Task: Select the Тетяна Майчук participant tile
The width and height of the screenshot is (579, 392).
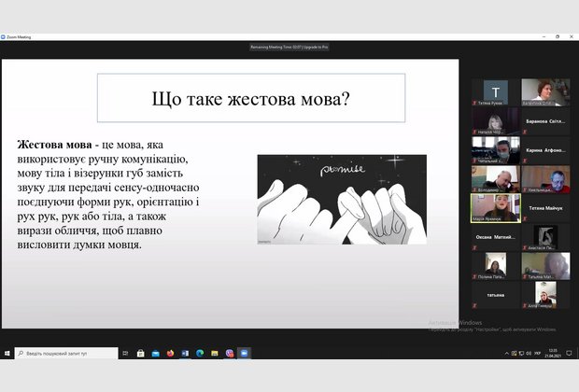Action: (x=546, y=207)
